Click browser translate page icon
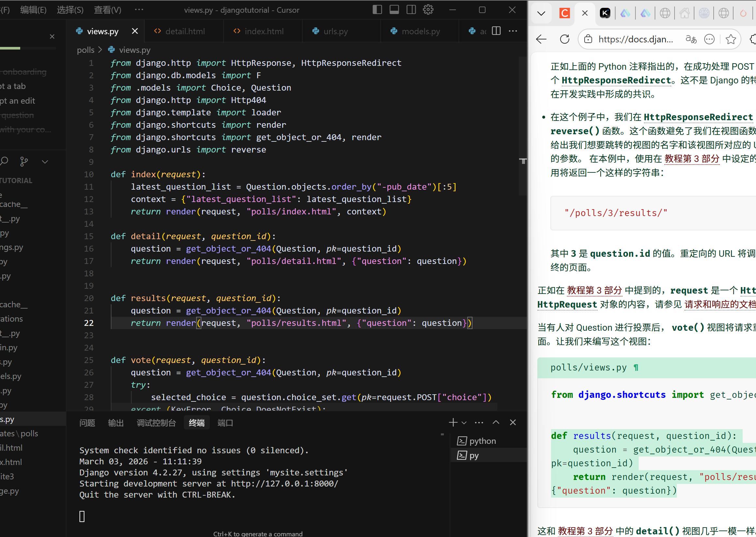 691,39
